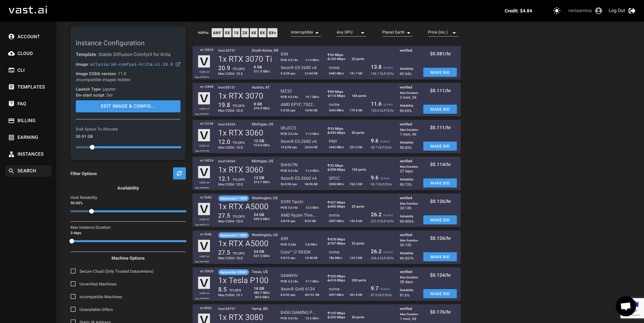Click the datacenter:33081 badge on Texas offer
644x323 pixels.
pos(233,272)
